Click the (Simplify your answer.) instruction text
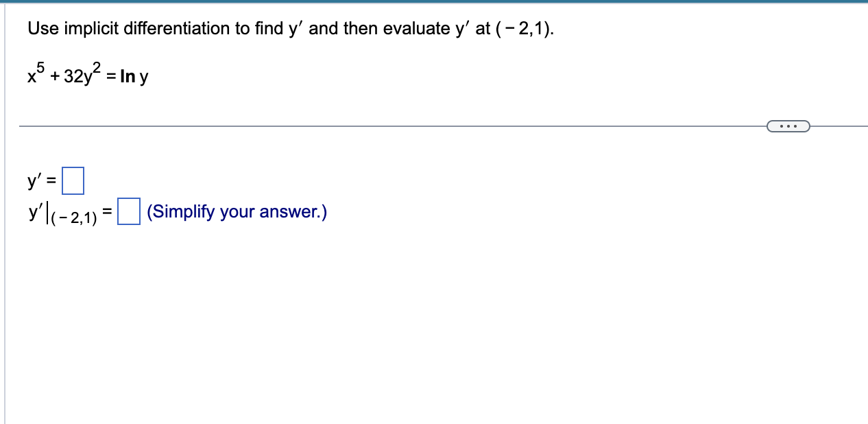Viewport: 868px width, 424px height. pyautogui.click(x=237, y=211)
